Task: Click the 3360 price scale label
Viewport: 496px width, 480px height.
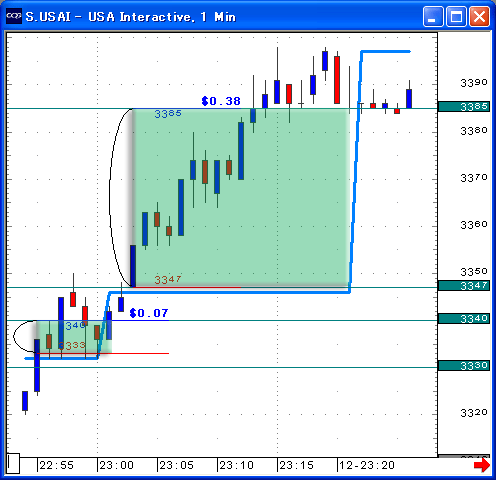Action: pos(474,225)
